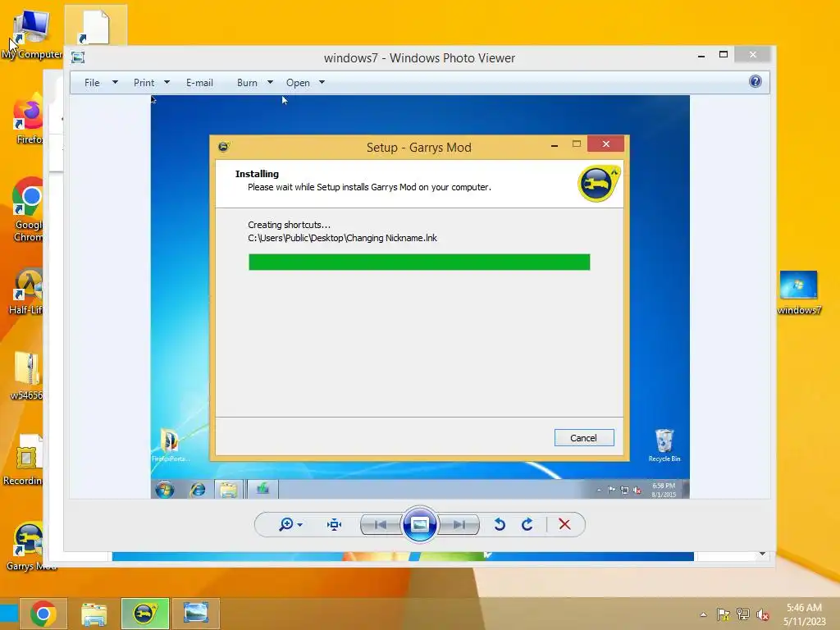Image resolution: width=840 pixels, height=630 pixels.
Task: Open the Burn menu
Action: tap(247, 83)
